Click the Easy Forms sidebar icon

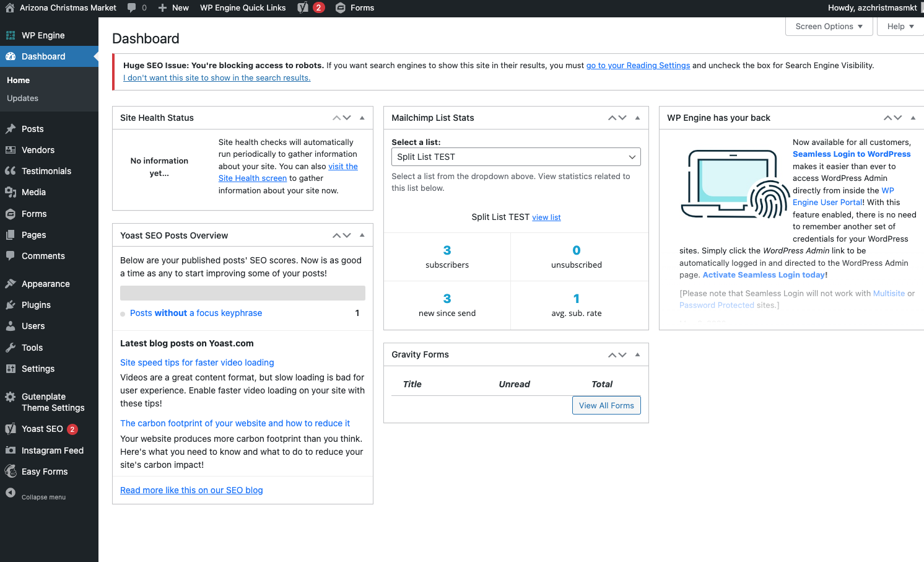[11, 472]
